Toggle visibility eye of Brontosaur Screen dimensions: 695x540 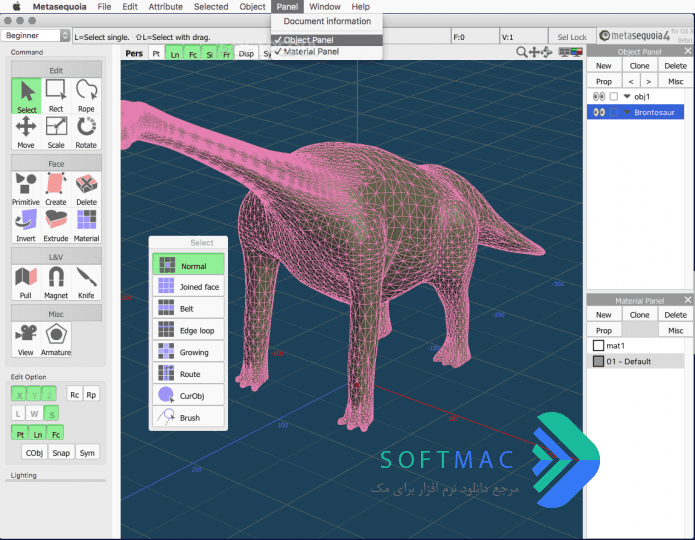(599, 112)
